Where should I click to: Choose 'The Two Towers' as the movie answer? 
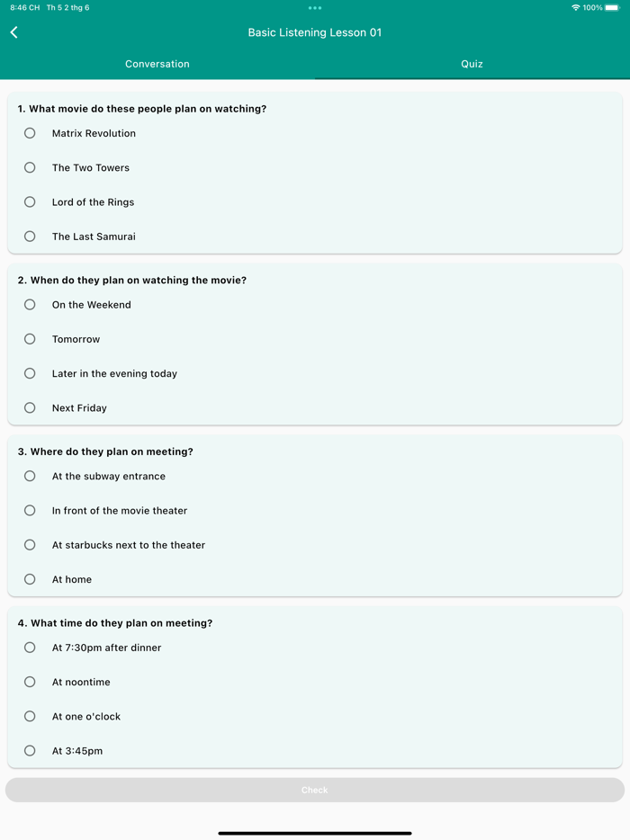(x=29, y=167)
